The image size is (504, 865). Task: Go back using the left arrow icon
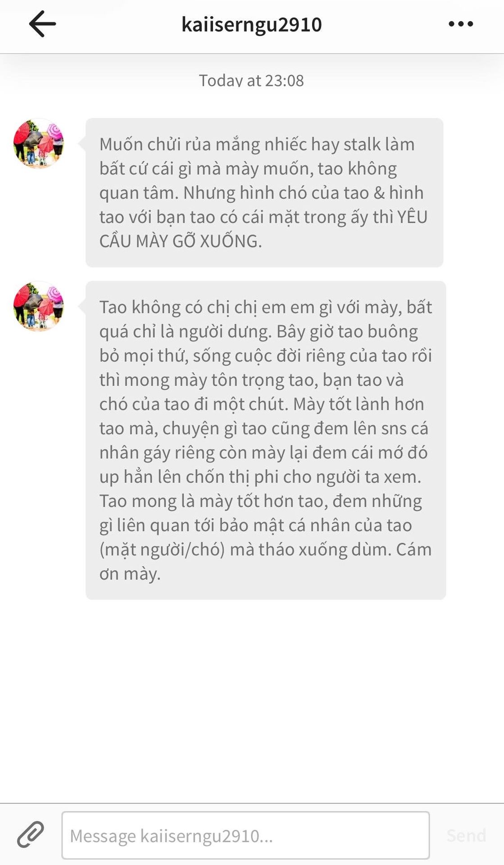click(x=42, y=24)
